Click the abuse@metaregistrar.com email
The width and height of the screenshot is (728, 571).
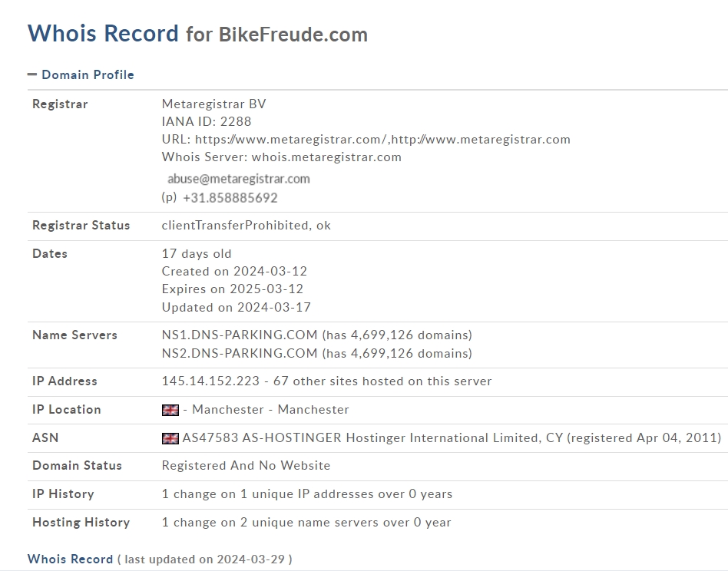coord(239,179)
